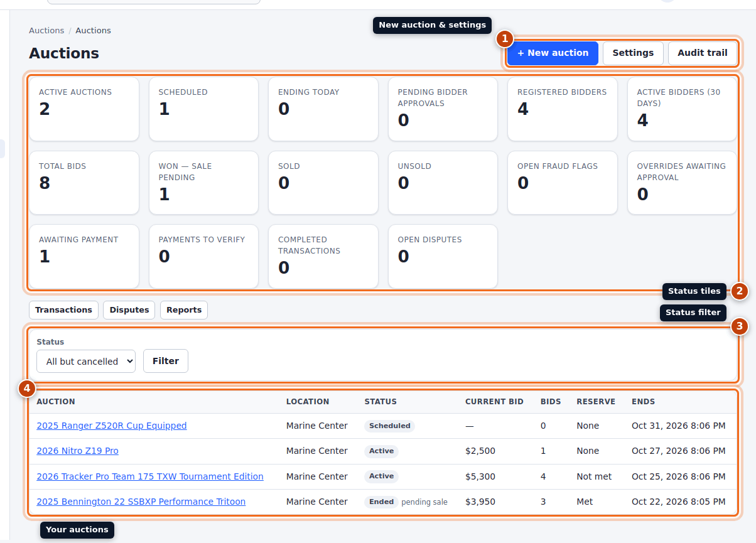
Task: Go to Transactions page
Action: tap(63, 310)
